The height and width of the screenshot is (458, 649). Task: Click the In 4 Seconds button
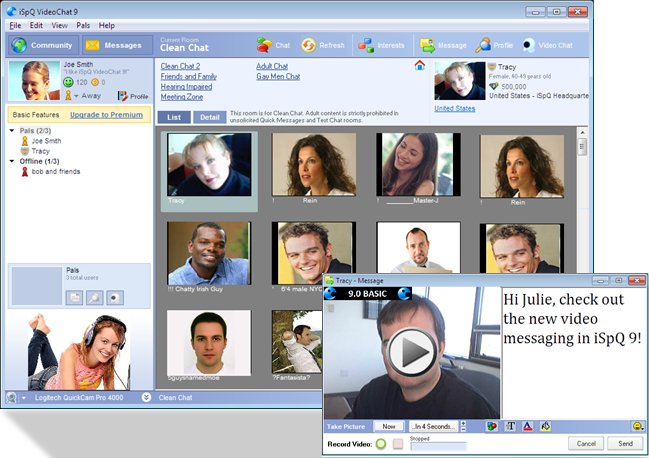(x=434, y=427)
